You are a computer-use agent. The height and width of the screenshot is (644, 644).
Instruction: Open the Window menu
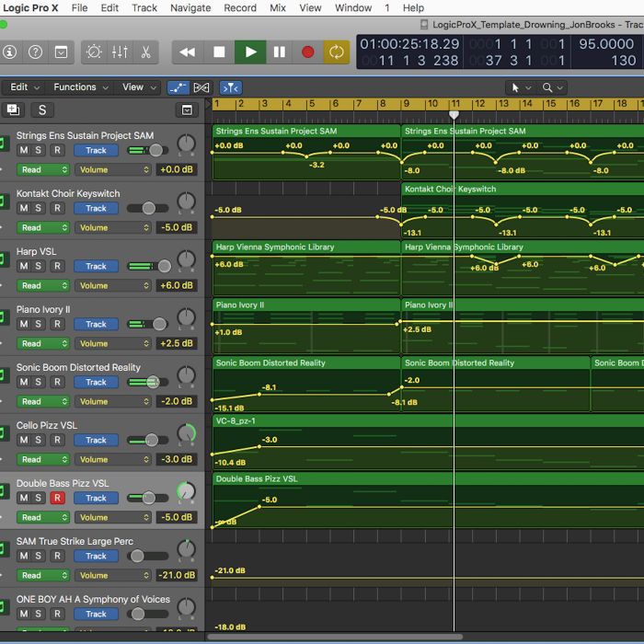353,7
